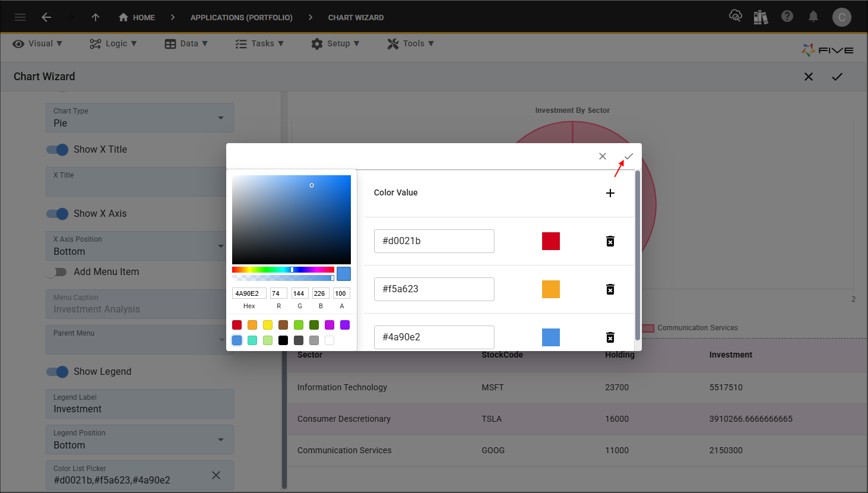Add a new color value with plus icon
Viewport: 868px width, 493px height.
tap(610, 193)
